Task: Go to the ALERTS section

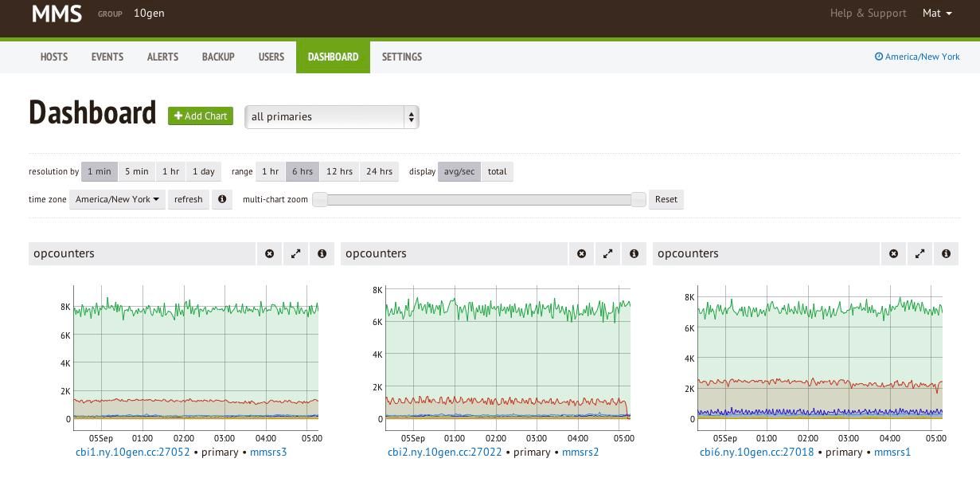Action: click(x=162, y=57)
